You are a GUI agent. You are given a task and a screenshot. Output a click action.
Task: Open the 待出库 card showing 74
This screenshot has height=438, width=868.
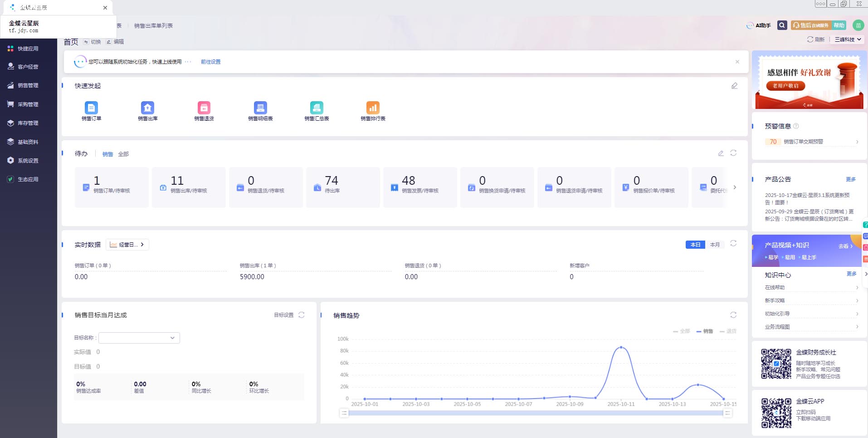pyautogui.click(x=342, y=187)
